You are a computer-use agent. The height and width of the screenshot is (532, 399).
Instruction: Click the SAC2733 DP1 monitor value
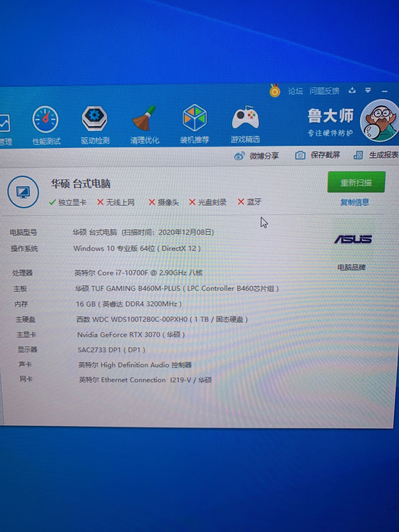coord(112,350)
